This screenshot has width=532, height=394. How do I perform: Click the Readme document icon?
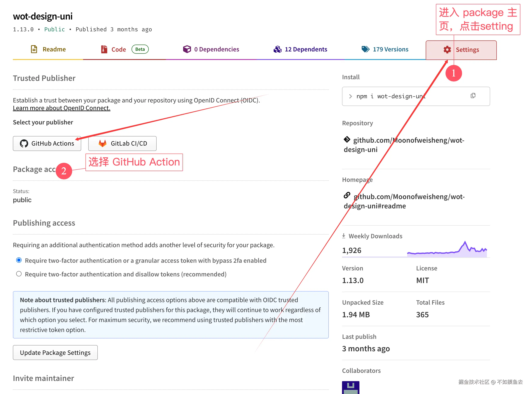point(34,49)
